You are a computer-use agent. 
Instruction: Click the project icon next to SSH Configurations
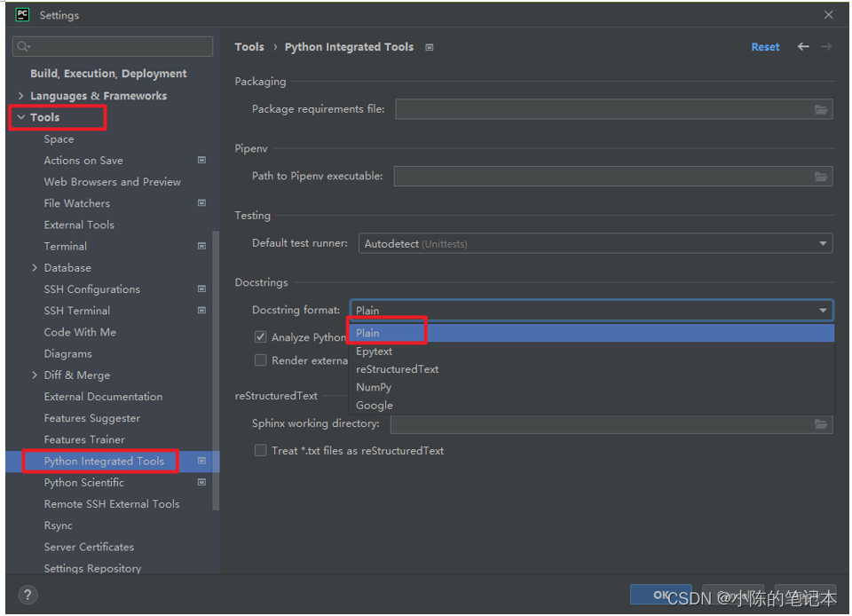(201, 289)
